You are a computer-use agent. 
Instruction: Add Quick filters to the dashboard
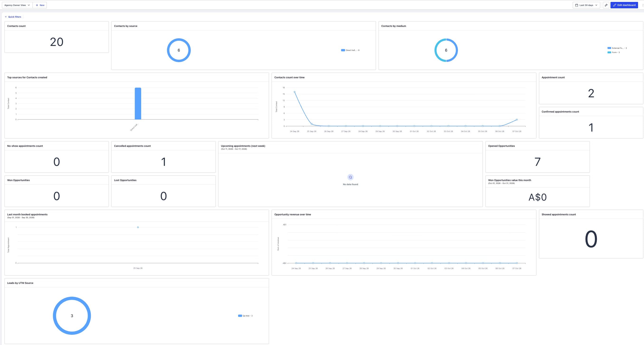point(13,17)
